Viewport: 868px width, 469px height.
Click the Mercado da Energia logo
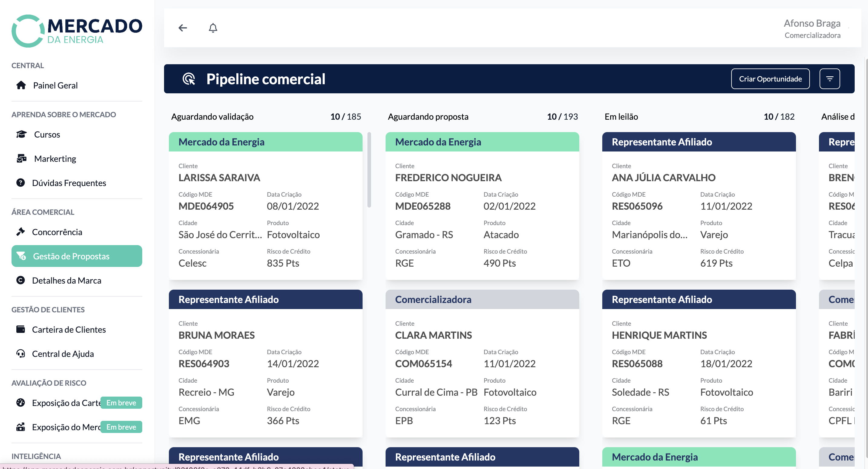pos(77,31)
